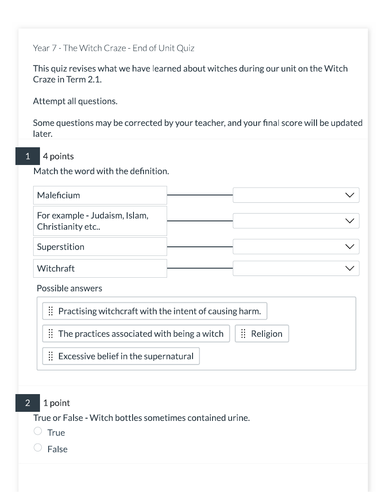Click the Witch Craze quiz title
This screenshot has height=500, width=386.
pos(113,48)
